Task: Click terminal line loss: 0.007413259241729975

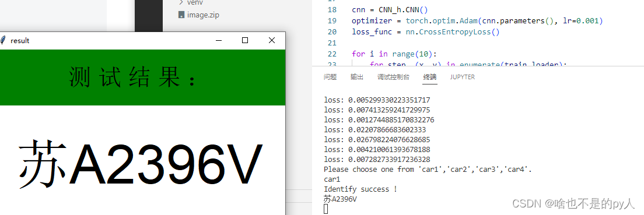Action: [377, 110]
